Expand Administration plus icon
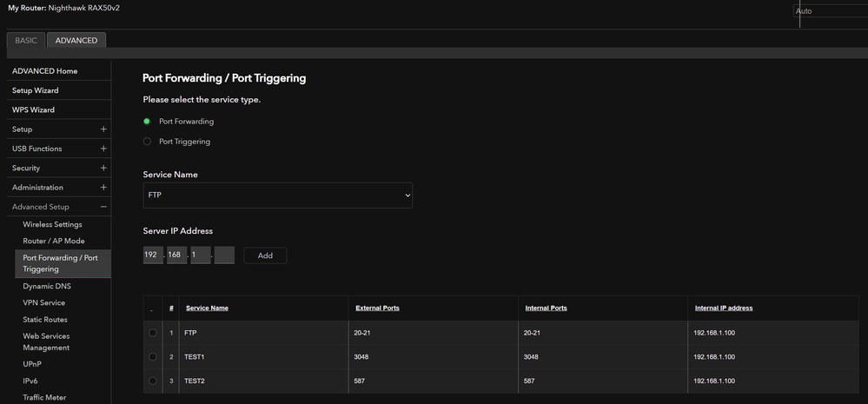This screenshot has height=404, width=868. [103, 188]
